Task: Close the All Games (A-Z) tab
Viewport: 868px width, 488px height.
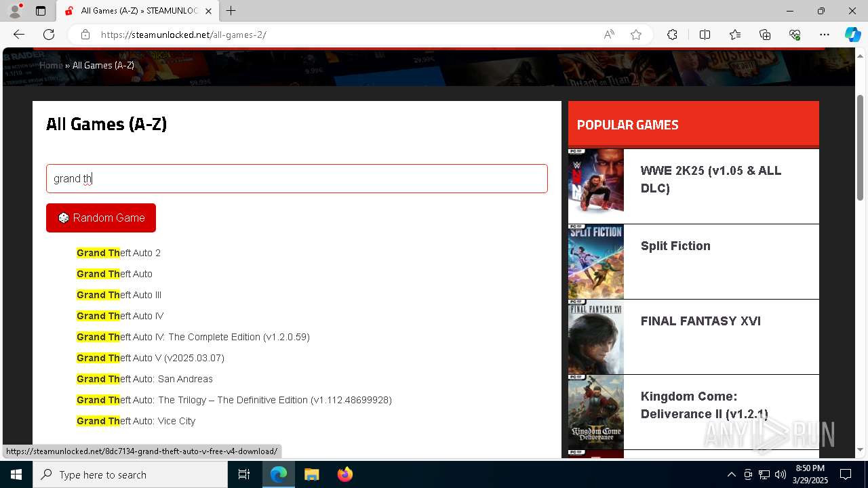Action: [208, 11]
